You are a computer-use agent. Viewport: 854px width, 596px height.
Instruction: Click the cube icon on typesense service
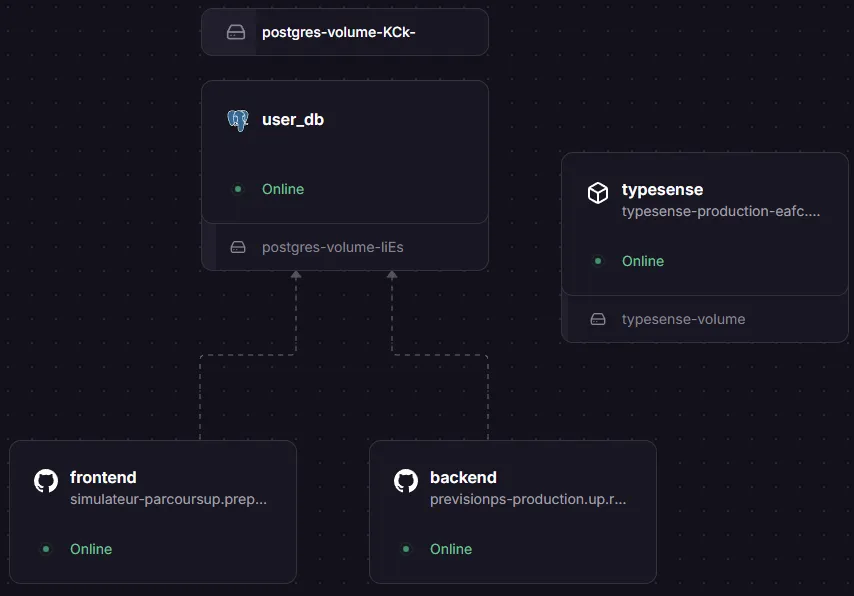(x=597, y=193)
